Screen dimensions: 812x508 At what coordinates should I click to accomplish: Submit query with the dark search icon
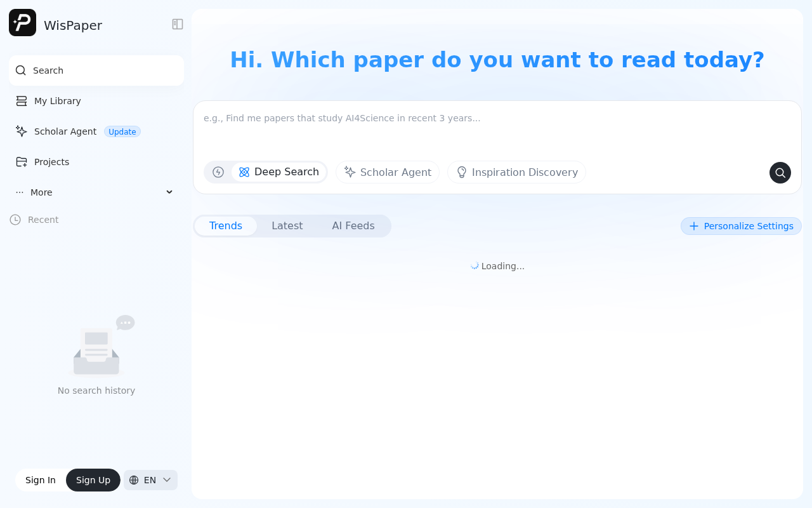tap(780, 173)
